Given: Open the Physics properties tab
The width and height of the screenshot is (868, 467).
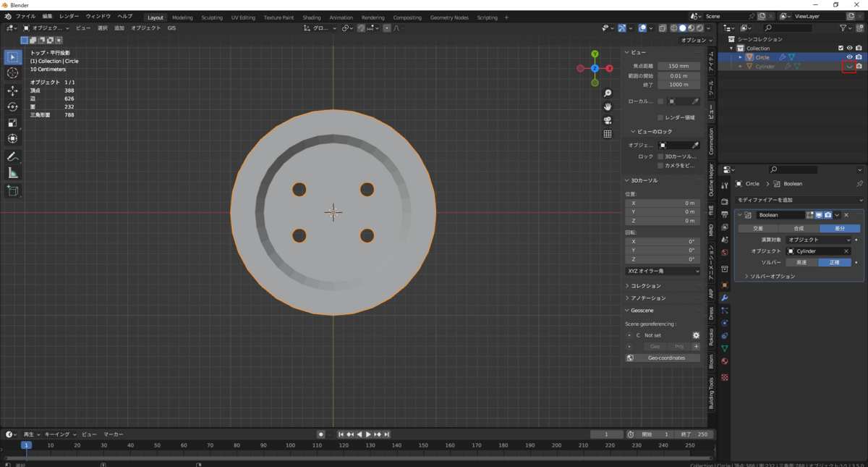Looking at the screenshot, I should tap(725, 323).
